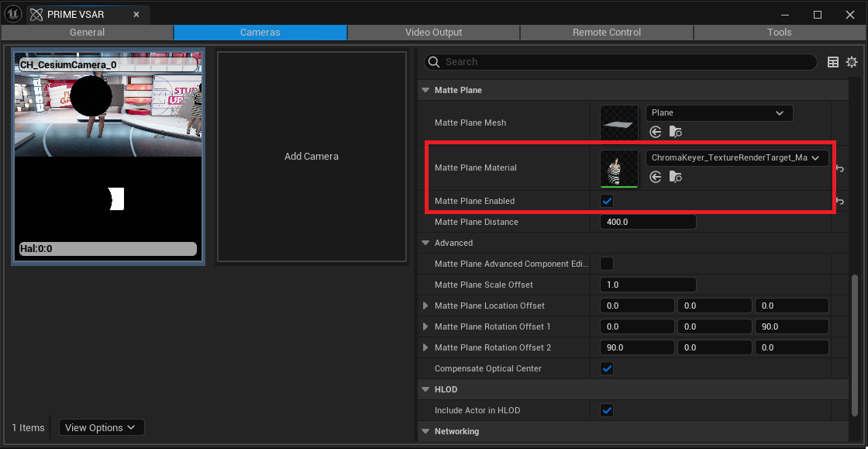Open View Options menu

click(x=101, y=427)
